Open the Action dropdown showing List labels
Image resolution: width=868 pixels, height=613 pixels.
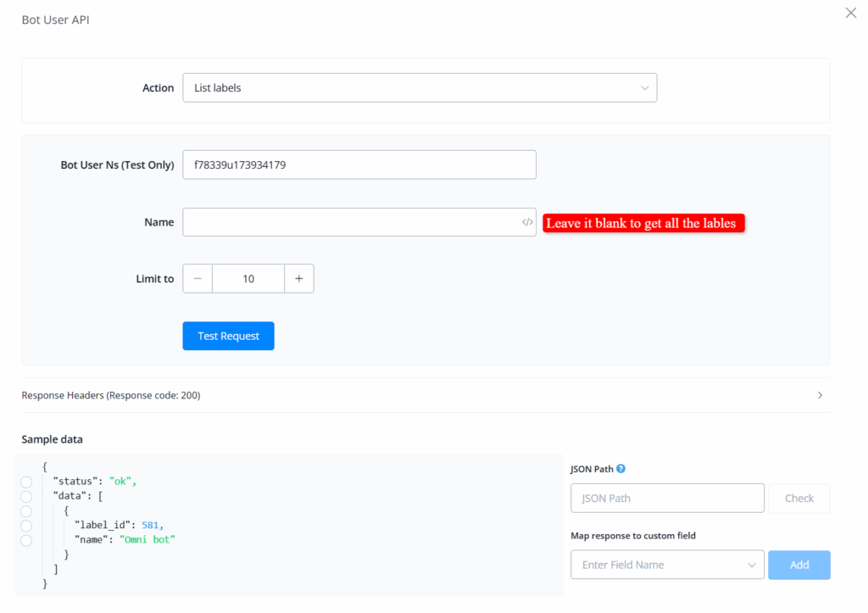[x=420, y=88]
